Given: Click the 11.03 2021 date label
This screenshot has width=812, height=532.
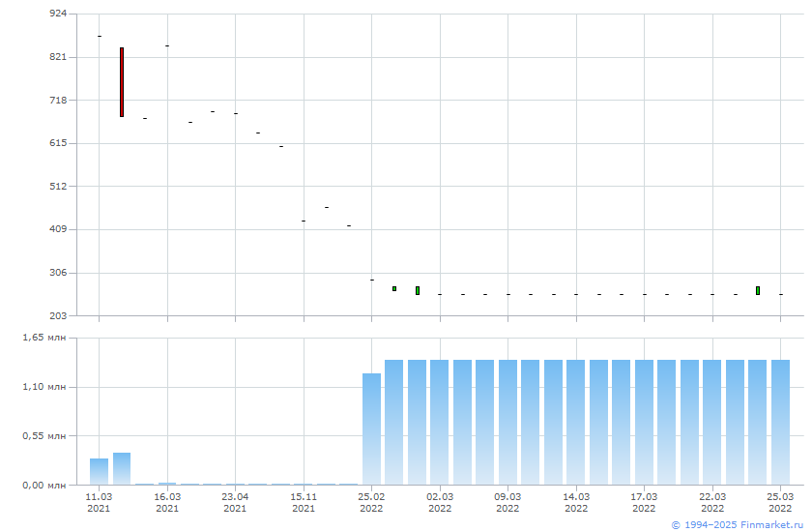Looking at the screenshot, I should [x=99, y=502].
